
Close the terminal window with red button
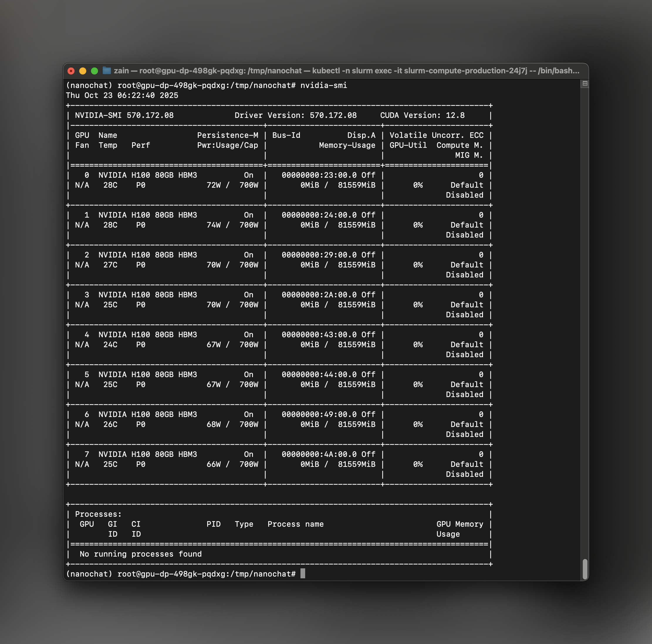coord(71,71)
